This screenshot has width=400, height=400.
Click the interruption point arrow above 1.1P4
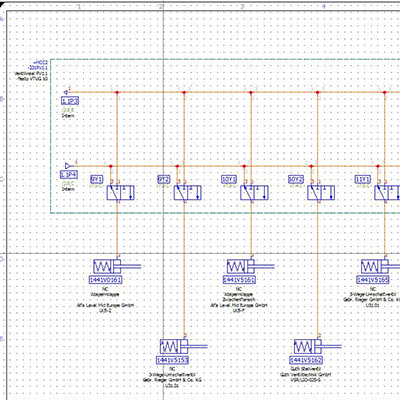(x=67, y=166)
